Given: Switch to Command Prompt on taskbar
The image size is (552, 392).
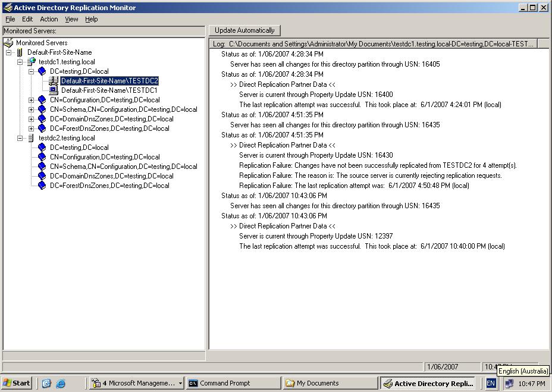Looking at the screenshot, I should point(233,383).
